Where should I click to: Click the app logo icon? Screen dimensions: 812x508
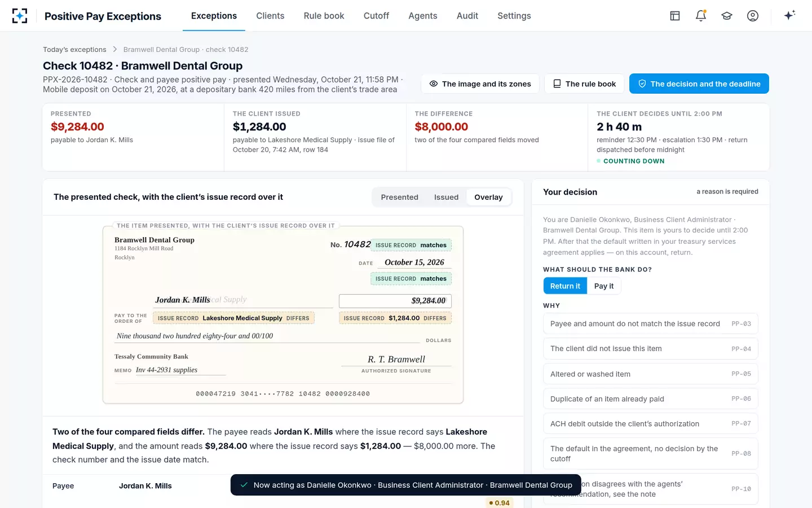click(x=20, y=16)
